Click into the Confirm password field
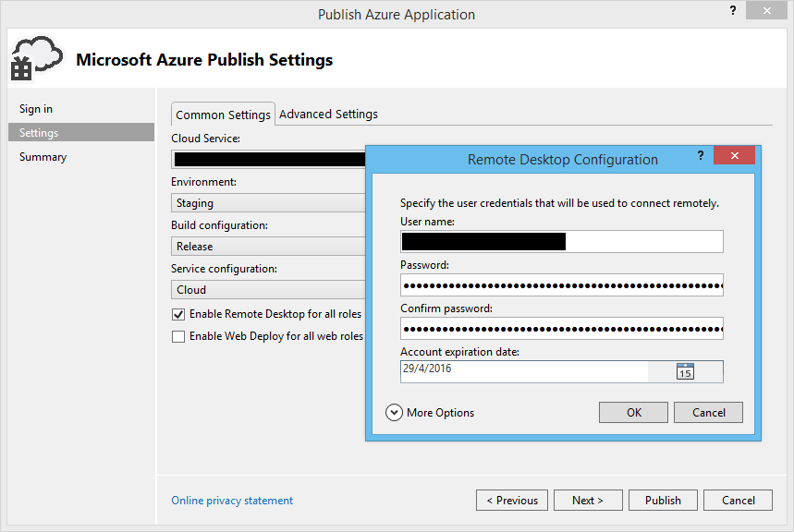Image resolution: width=794 pixels, height=532 pixels. point(561,329)
